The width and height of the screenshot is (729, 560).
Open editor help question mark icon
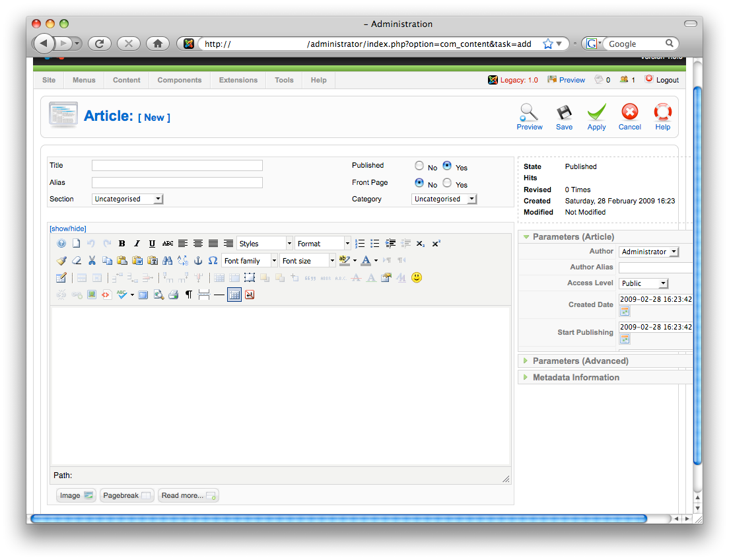click(x=61, y=243)
